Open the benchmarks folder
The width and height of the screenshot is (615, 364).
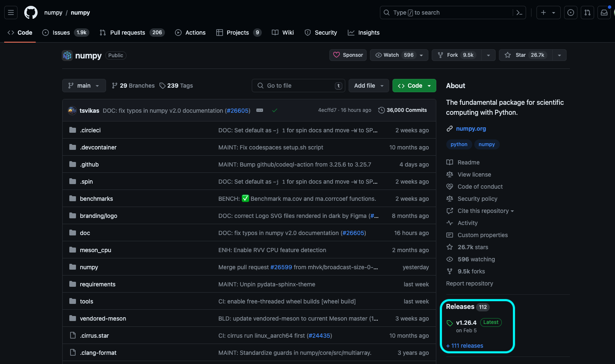pos(96,199)
